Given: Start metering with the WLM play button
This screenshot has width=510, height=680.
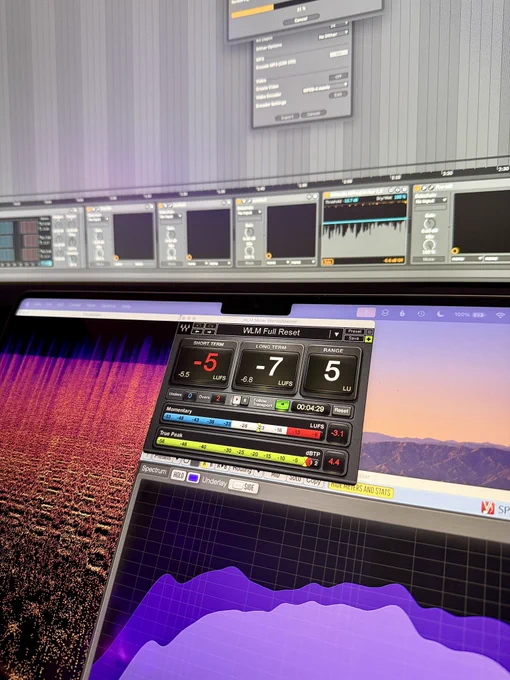Looking at the screenshot, I should pyautogui.click(x=237, y=400).
